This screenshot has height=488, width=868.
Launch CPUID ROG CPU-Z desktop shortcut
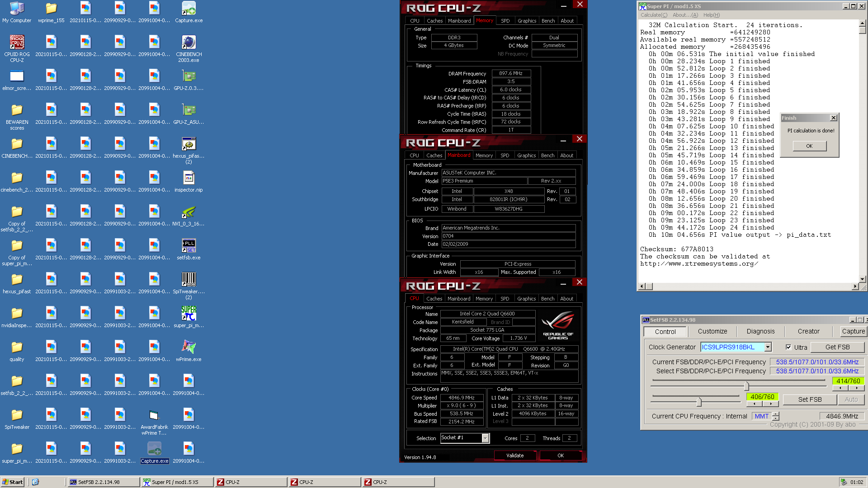click(x=17, y=49)
